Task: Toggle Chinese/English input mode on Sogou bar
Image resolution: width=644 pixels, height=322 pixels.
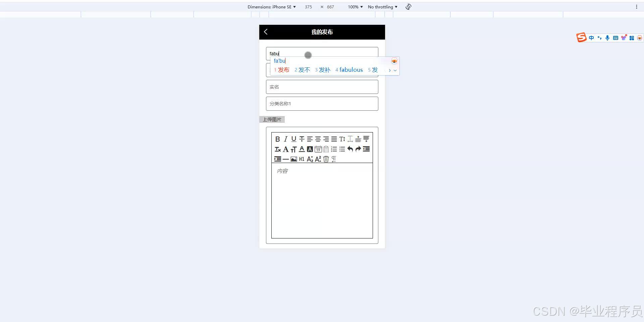Action: pyautogui.click(x=591, y=38)
